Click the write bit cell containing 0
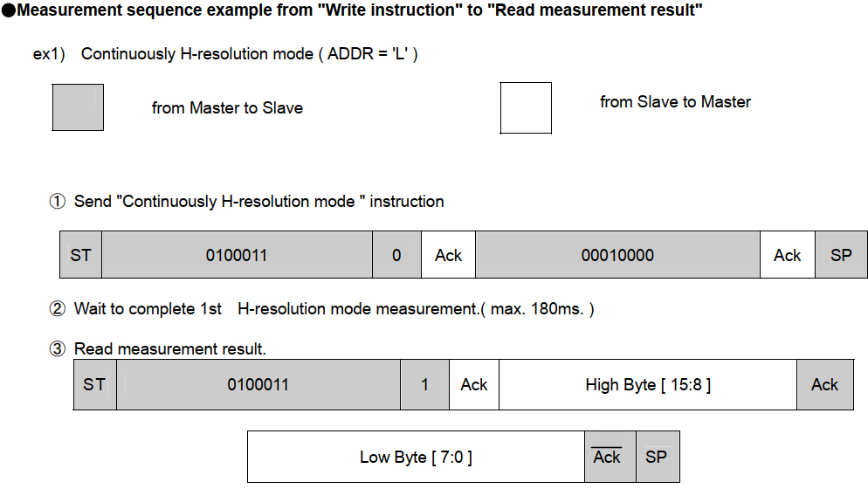 397,255
